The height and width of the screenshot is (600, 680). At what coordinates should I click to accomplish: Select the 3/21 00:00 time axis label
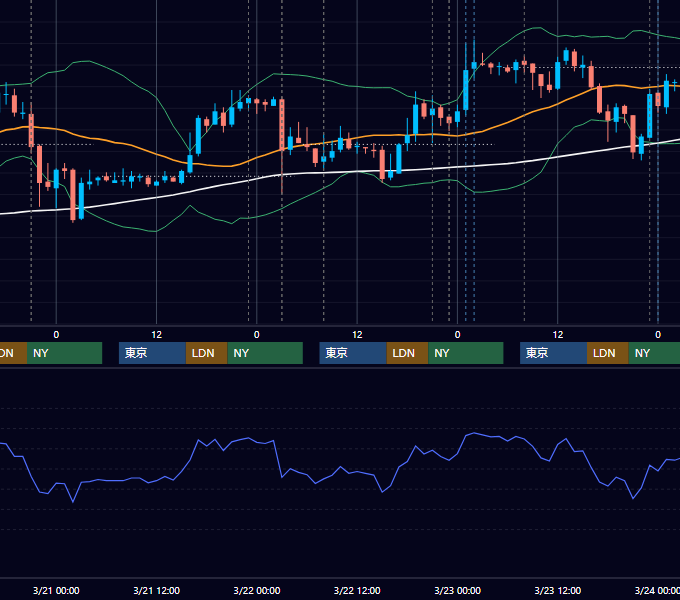point(56,590)
